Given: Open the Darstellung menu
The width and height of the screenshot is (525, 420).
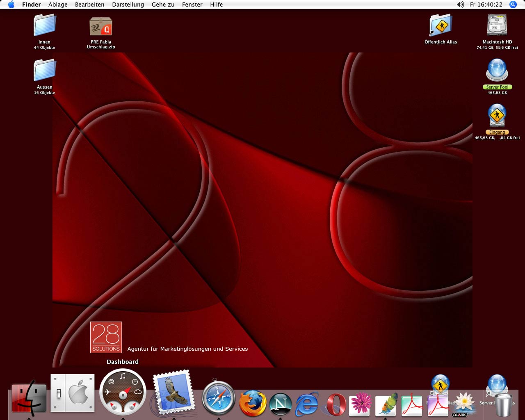Looking at the screenshot, I should pyautogui.click(x=128, y=5).
